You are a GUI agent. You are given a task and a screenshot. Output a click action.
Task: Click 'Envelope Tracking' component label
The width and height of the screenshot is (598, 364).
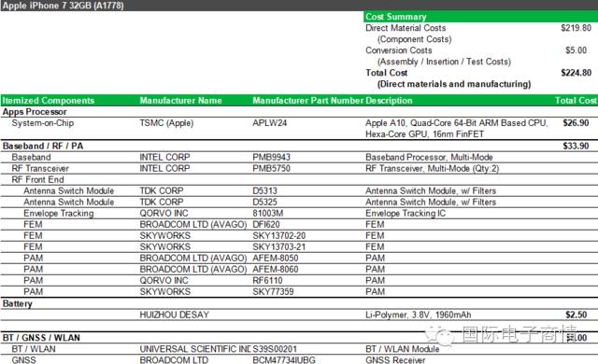[58, 213]
